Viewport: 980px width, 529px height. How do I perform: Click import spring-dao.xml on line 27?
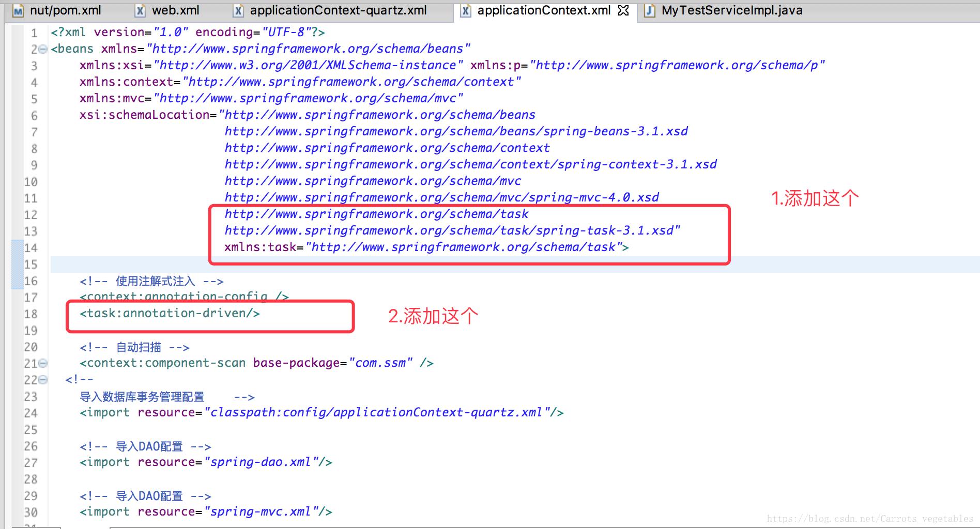pyautogui.click(x=206, y=462)
